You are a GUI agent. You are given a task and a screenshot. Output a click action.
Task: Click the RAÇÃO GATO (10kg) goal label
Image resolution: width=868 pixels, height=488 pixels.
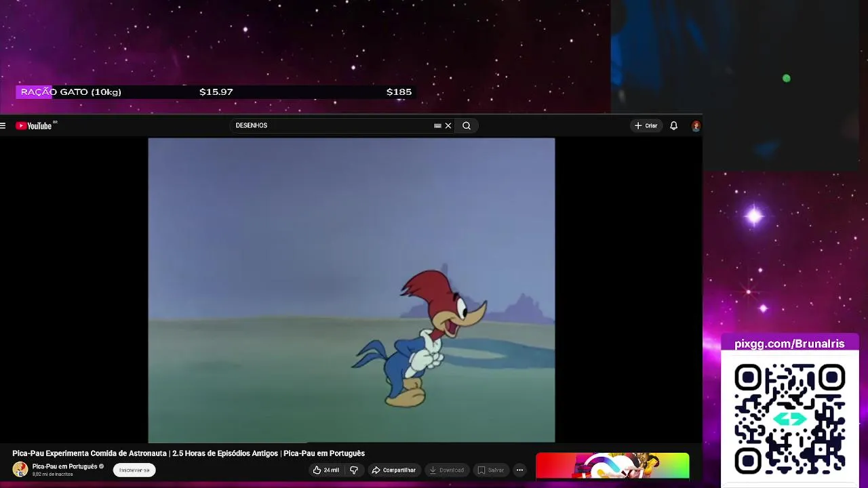click(71, 92)
